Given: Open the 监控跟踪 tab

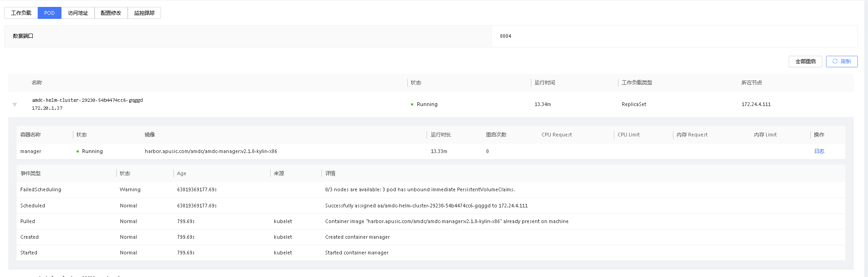Looking at the screenshot, I should [144, 13].
